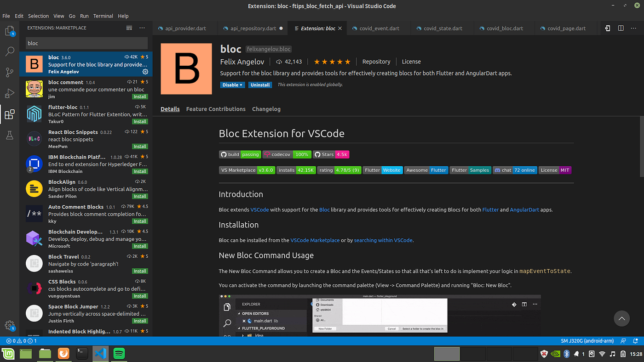Open the editor overflow ellipsis menu
644x362 pixels.
point(633,28)
